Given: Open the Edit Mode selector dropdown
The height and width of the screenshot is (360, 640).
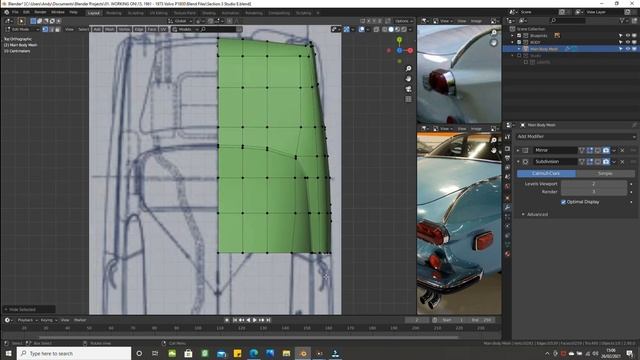Looking at the screenshot, I should [22, 29].
